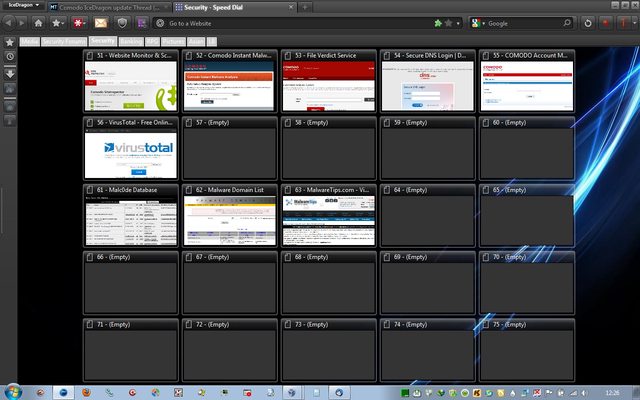Switch to the Comodo IceDragon update Thread tab
Image resolution: width=640 pixels, height=400 pixels.
click(x=109, y=7)
